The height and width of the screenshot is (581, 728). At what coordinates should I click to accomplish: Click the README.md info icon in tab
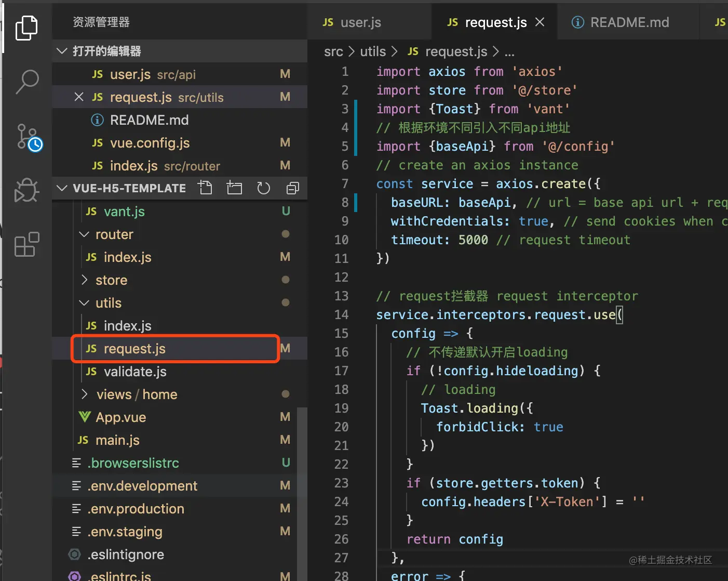pyautogui.click(x=577, y=22)
